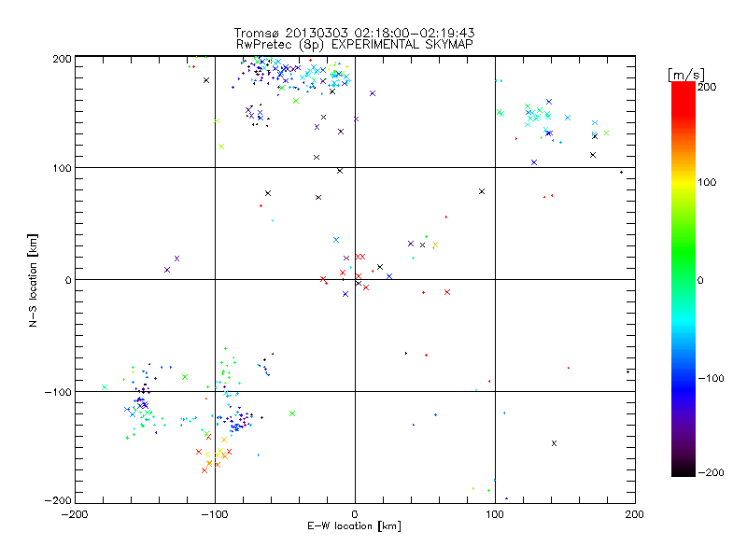This screenshot has height=560, width=747.
Task: Click the '-100' y-axis tick label
Action: point(58,392)
